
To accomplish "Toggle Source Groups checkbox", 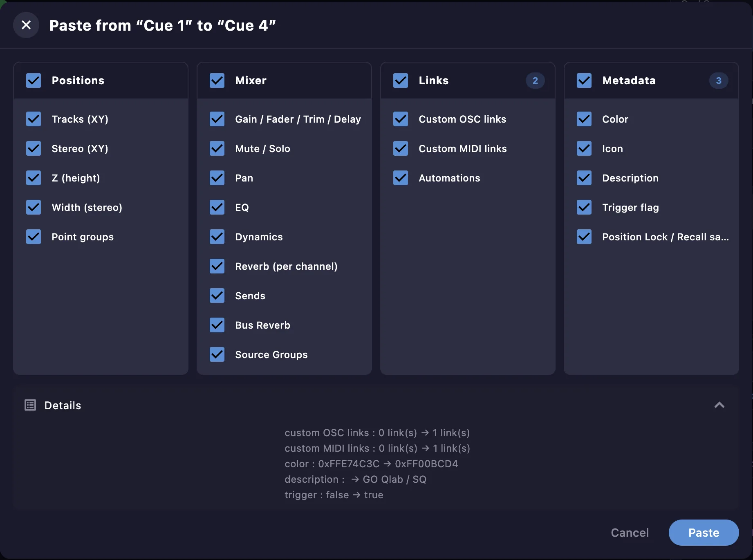I will click(217, 354).
